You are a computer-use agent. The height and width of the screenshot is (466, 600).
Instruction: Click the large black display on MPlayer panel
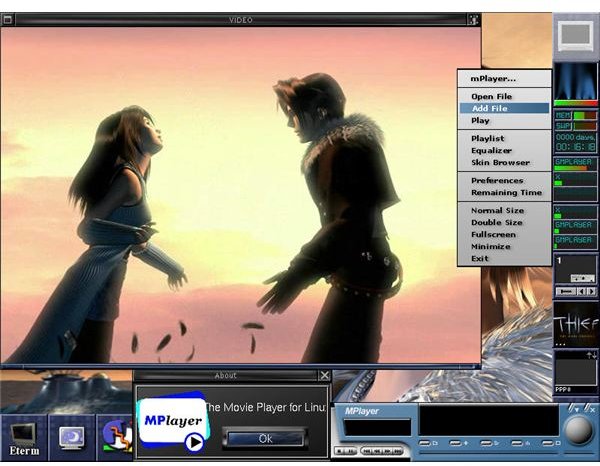coord(489,420)
